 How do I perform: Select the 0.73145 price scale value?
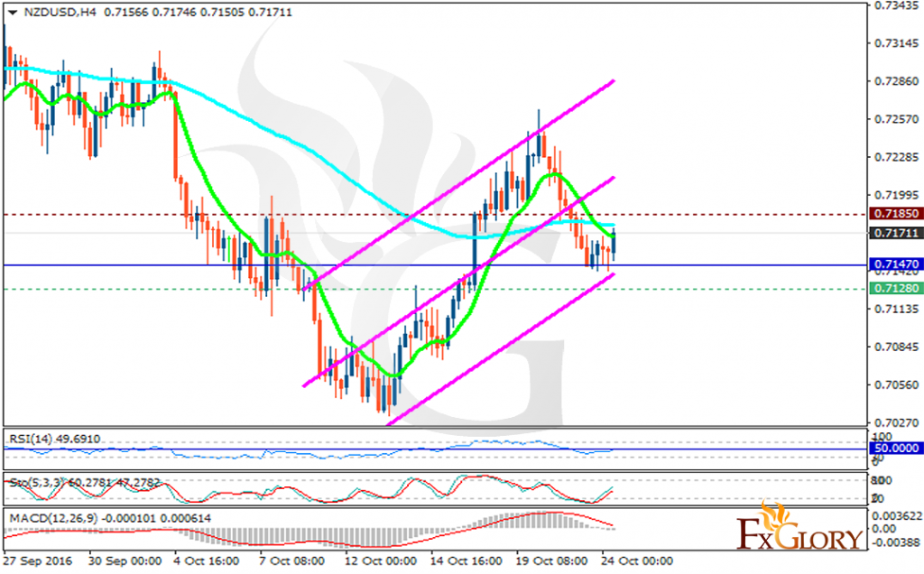coord(896,43)
